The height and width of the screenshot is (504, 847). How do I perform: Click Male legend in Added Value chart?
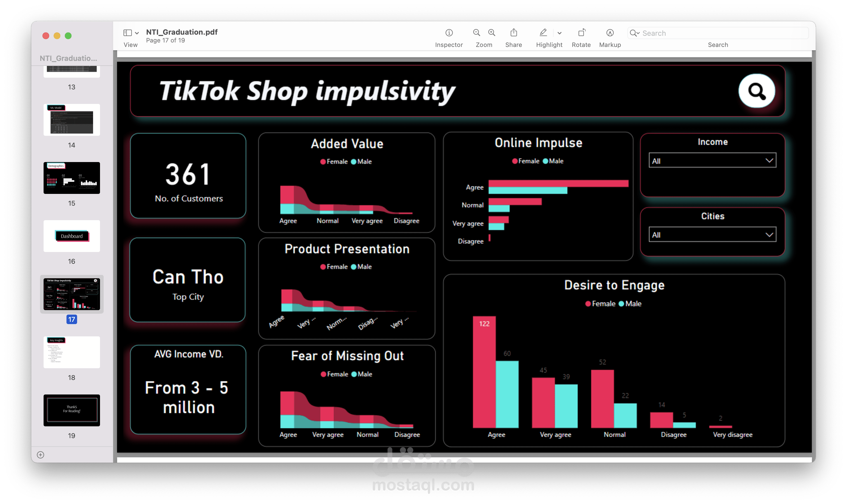tap(361, 162)
